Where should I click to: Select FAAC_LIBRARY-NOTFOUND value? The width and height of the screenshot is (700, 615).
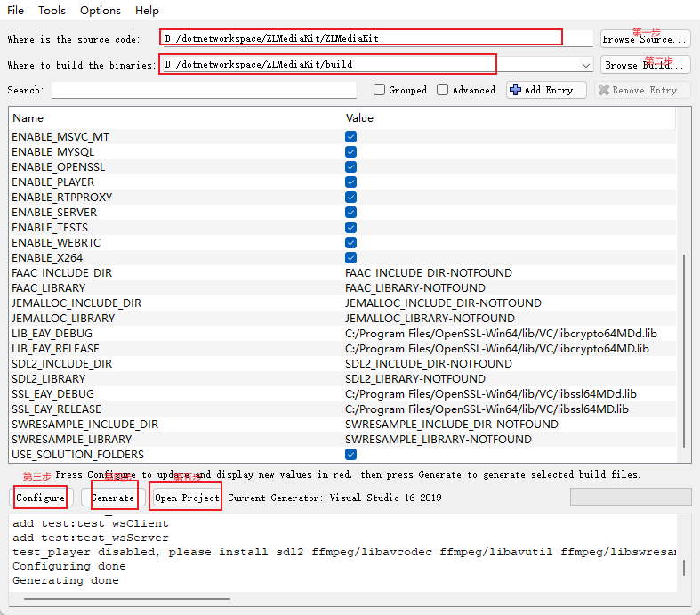pos(415,288)
